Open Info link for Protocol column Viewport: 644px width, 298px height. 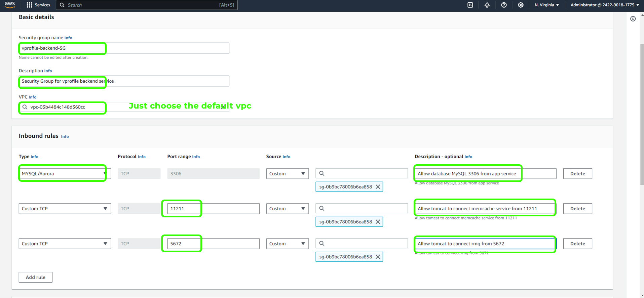click(x=142, y=157)
